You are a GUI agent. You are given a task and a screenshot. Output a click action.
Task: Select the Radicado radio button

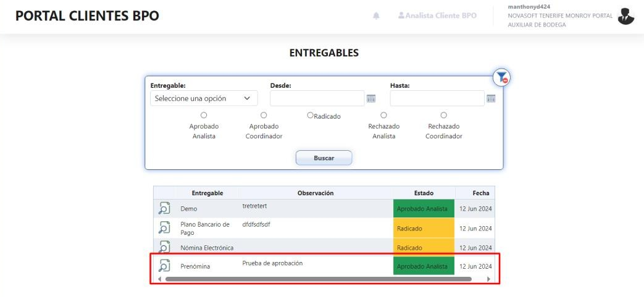311,116
